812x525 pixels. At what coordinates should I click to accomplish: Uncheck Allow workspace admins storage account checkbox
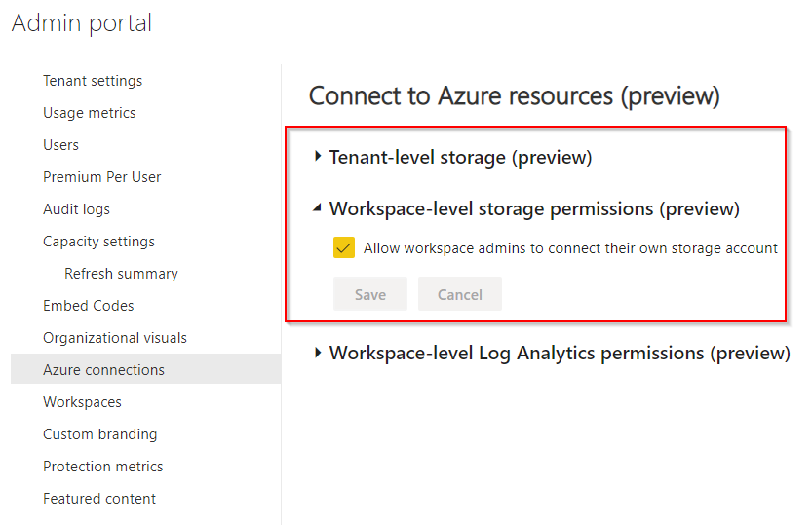[x=344, y=247]
